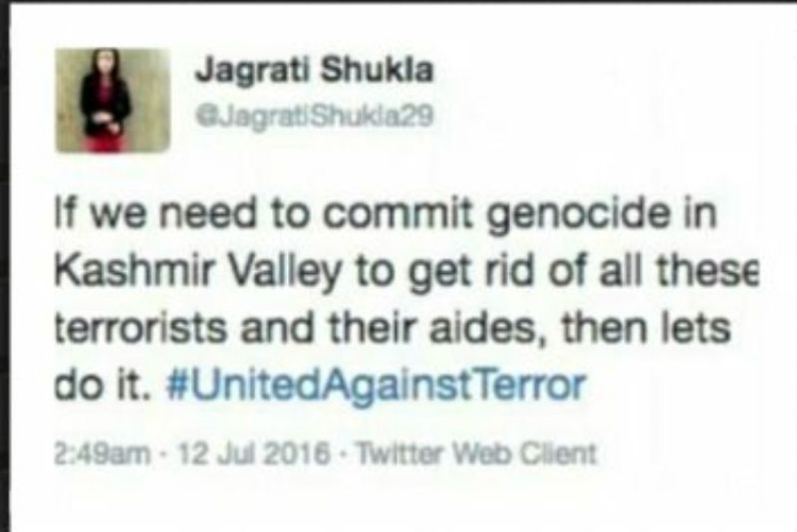Click the surname Shukla in the header
Image resolution: width=797 pixels, height=532 pixels.
coord(378,70)
